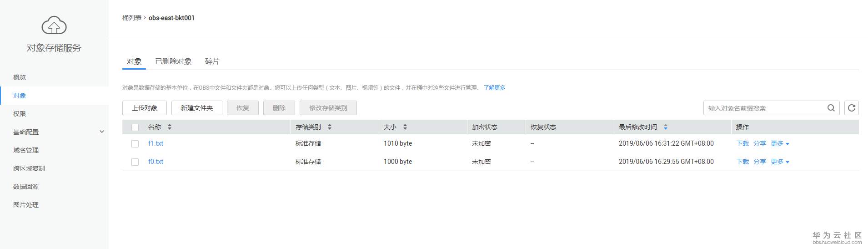This screenshot has width=868, height=249.
Task: Open 更多 dropdown for f1.txt
Action: coord(780,143)
